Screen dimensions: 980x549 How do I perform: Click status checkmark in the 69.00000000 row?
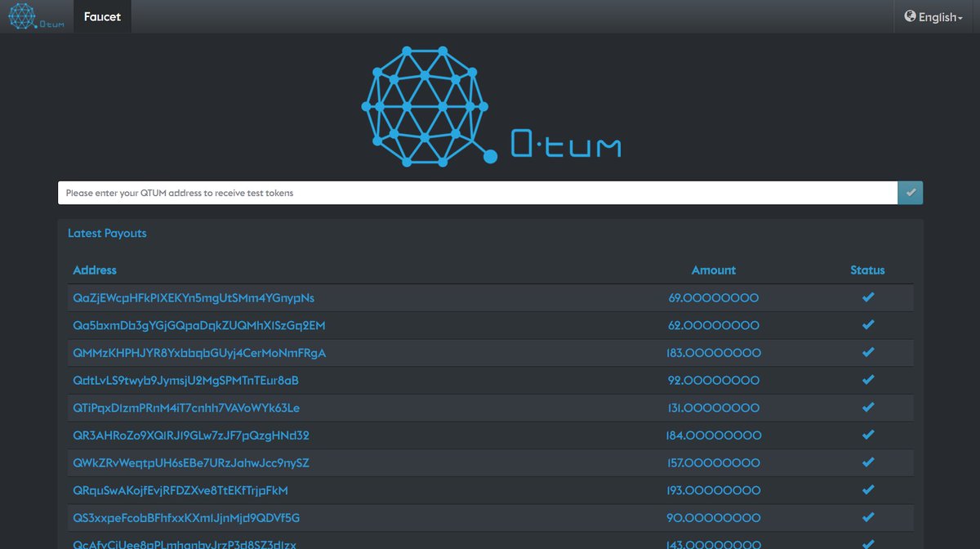click(868, 297)
